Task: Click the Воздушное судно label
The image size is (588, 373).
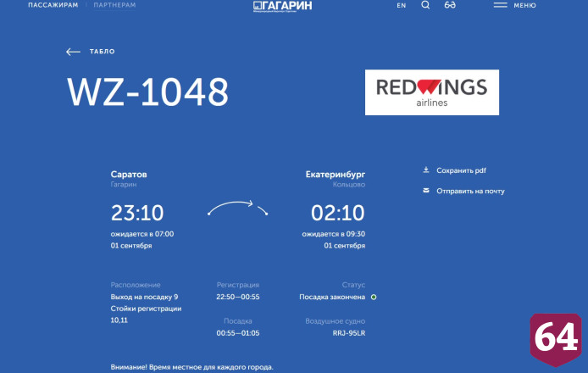Action: (336, 321)
